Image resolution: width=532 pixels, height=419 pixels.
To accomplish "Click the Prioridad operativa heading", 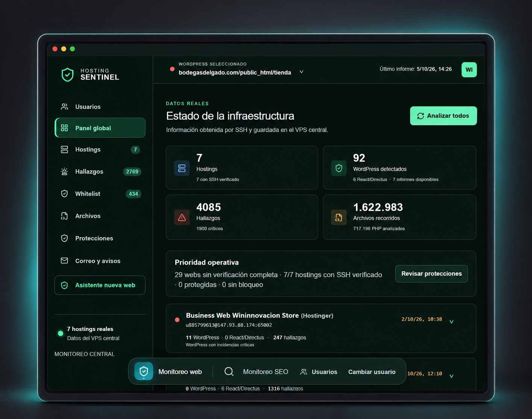I will pos(207,262).
